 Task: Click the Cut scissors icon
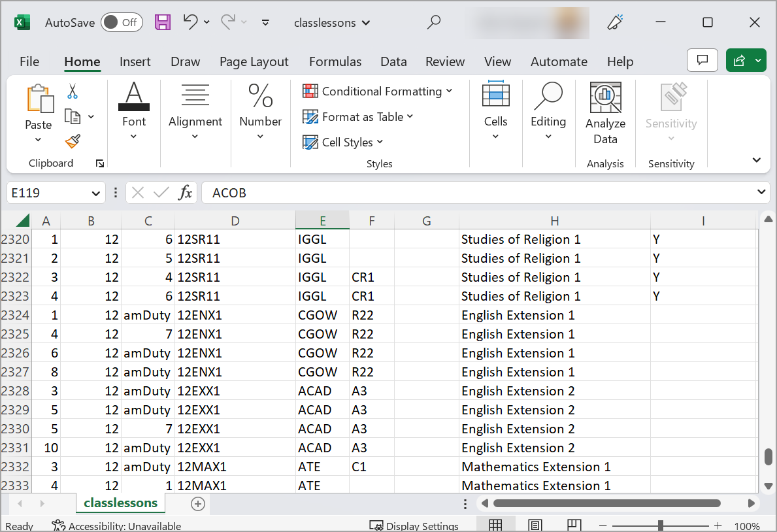pos(73,91)
